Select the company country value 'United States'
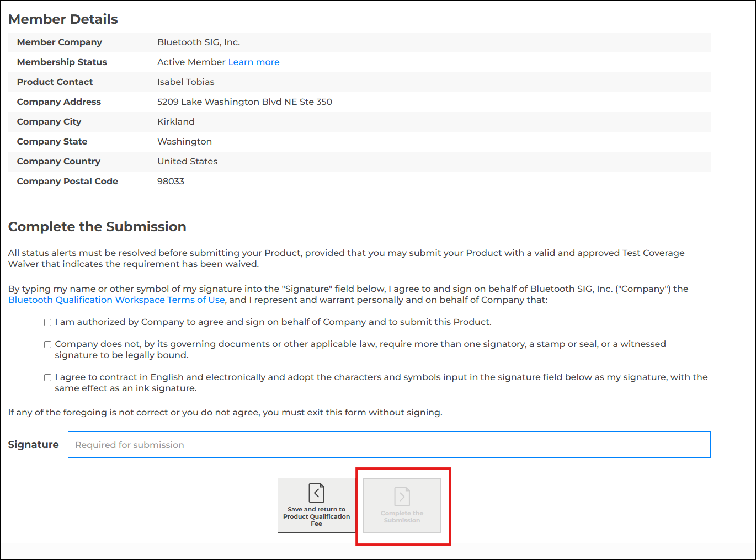This screenshot has height=560, width=756. [x=188, y=161]
